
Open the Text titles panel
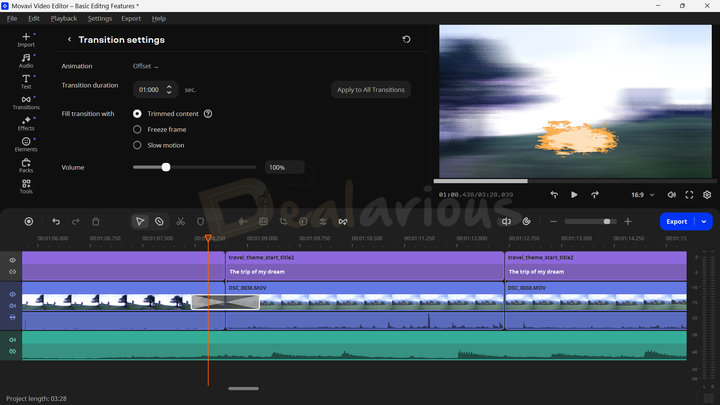pos(26,82)
